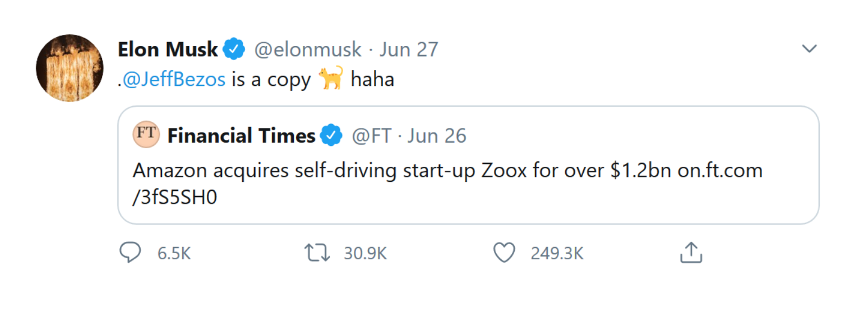
Task: Open the @elonmusk handle link
Action: [308, 50]
